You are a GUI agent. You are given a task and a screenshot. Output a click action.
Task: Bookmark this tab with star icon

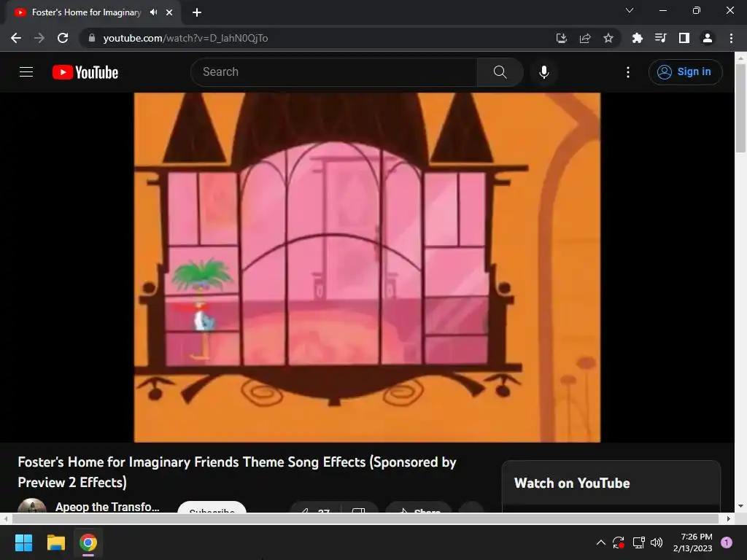pos(608,38)
